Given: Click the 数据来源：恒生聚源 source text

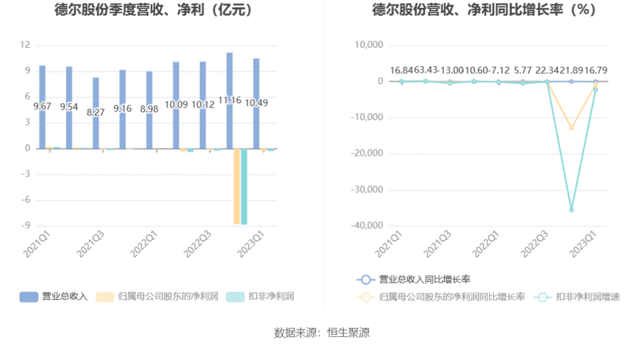Looking at the screenshot, I should coord(322,332).
